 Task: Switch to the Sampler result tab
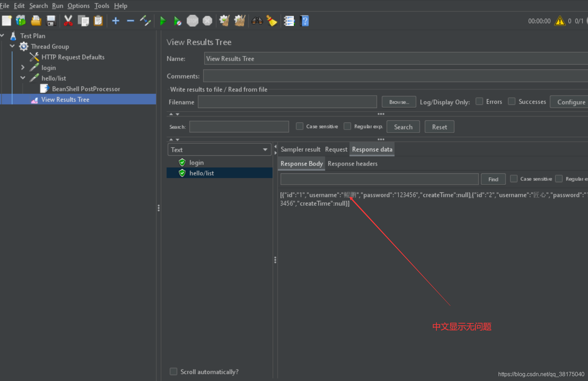click(x=300, y=149)
